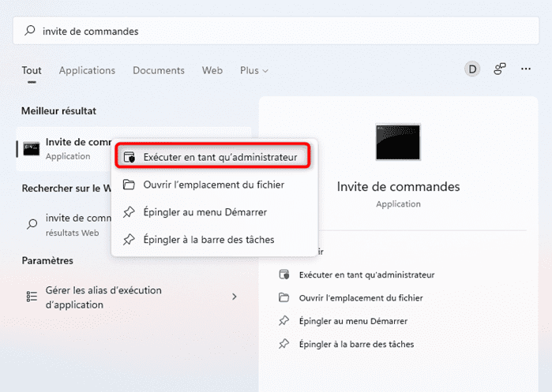Screen dimensions: 552x392
Task: Choose Ouvrir l'emplacement du fichier in context menu
Action: [214, 185]
